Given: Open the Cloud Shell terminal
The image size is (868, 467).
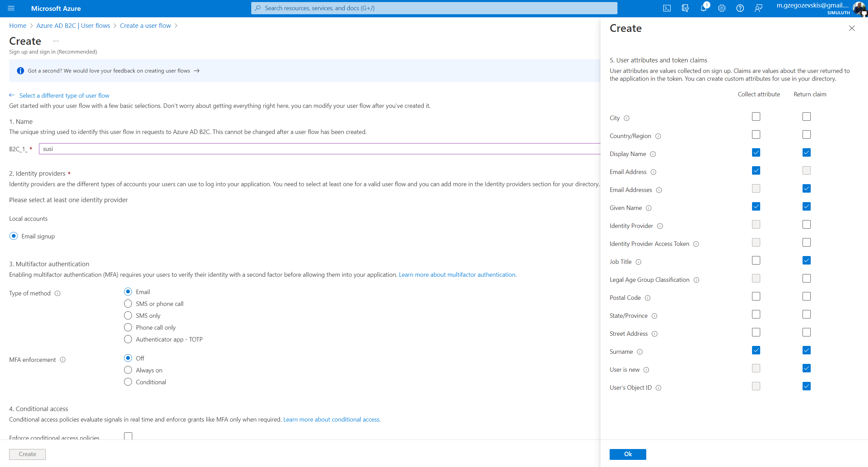Looking at the screenshot, I should [x=667, y=8].
